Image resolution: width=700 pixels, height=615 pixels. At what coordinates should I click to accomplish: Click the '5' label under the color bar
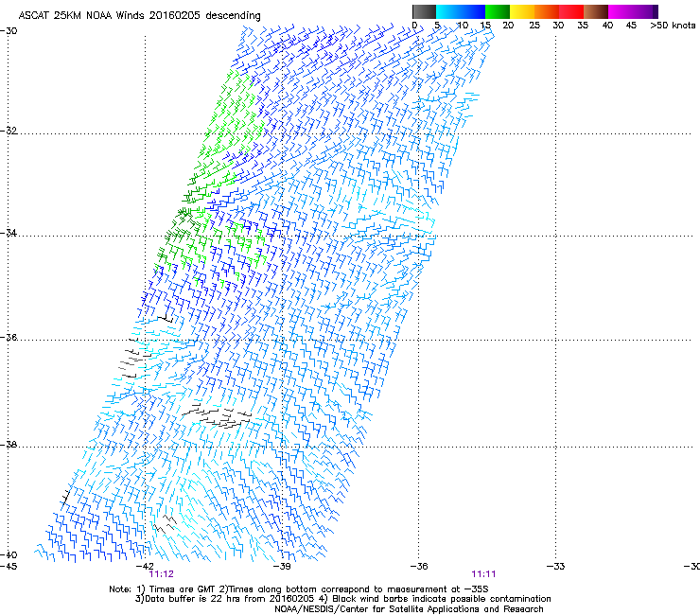coord(437,26)
